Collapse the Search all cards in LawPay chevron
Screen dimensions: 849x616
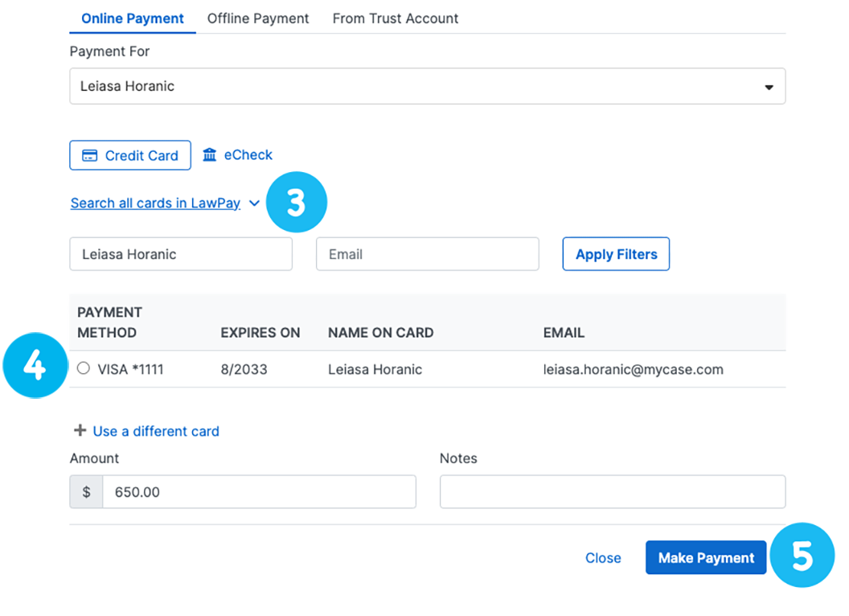click(255, 203)
